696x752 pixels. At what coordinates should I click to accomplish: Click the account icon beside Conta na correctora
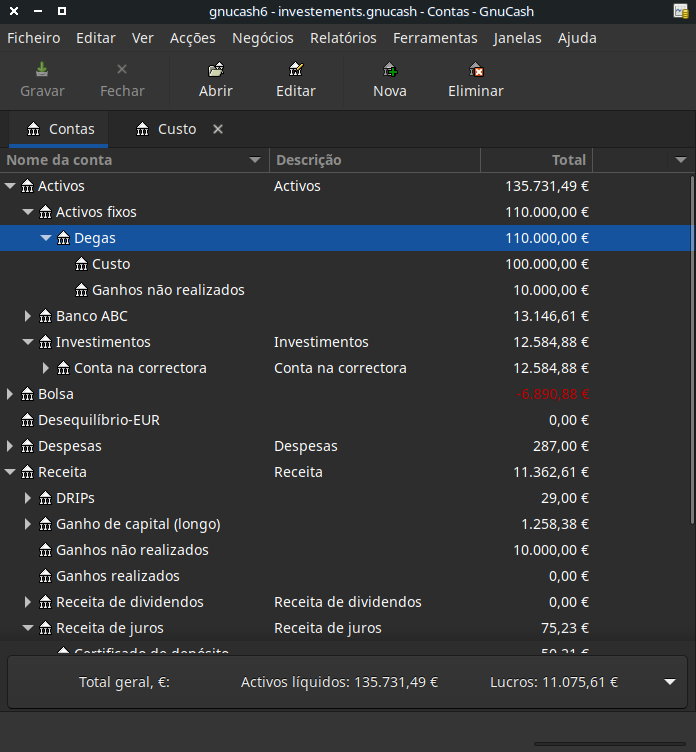63,368
